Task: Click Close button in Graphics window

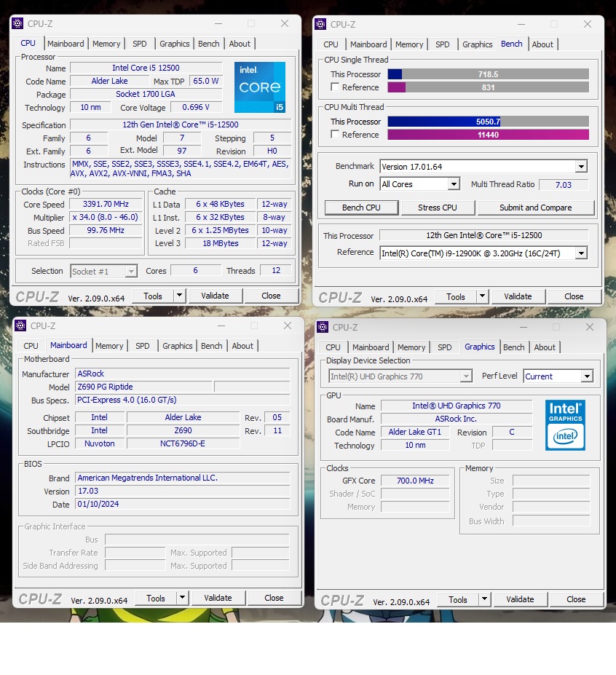Action: tap(576, 599)
